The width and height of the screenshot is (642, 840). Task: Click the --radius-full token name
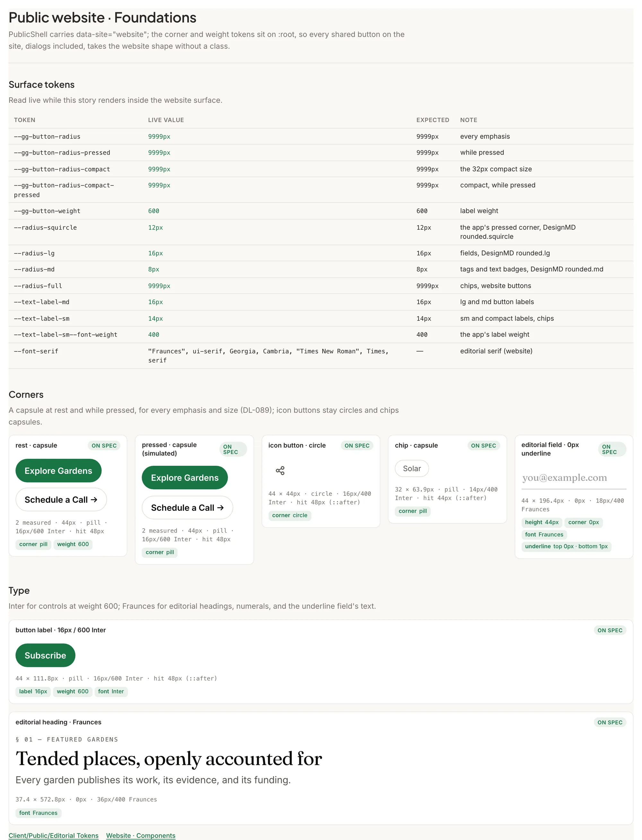(x=38, y=286)
